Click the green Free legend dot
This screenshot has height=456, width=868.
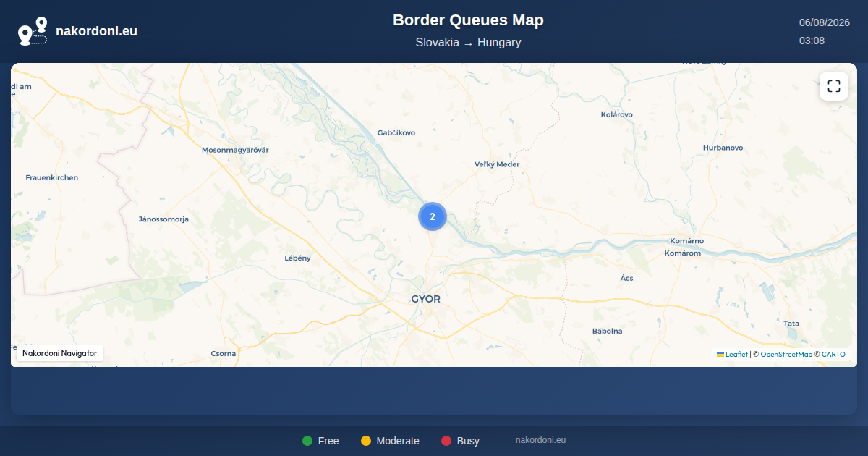307,441
